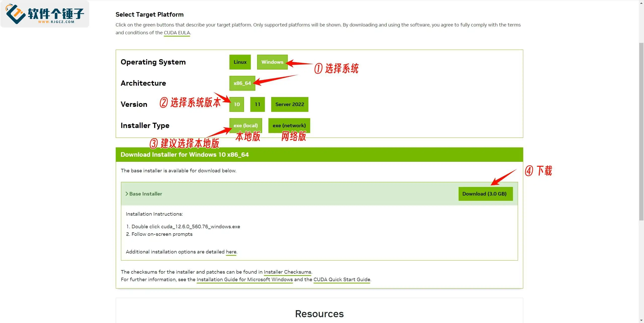644x323 pixels.
Task: Pick the Server 2022 version
Action: (x=290, y=104)
